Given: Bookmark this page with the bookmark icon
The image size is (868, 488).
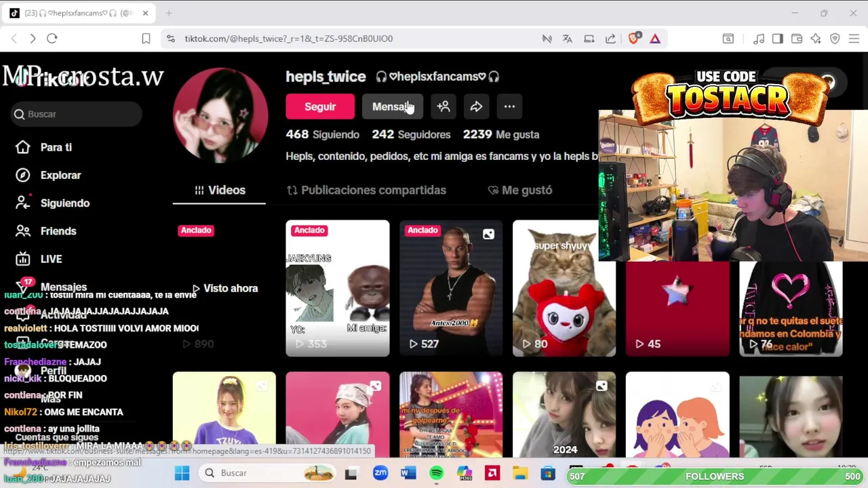Looking at the screenshot, I should (x=146, y=39).
